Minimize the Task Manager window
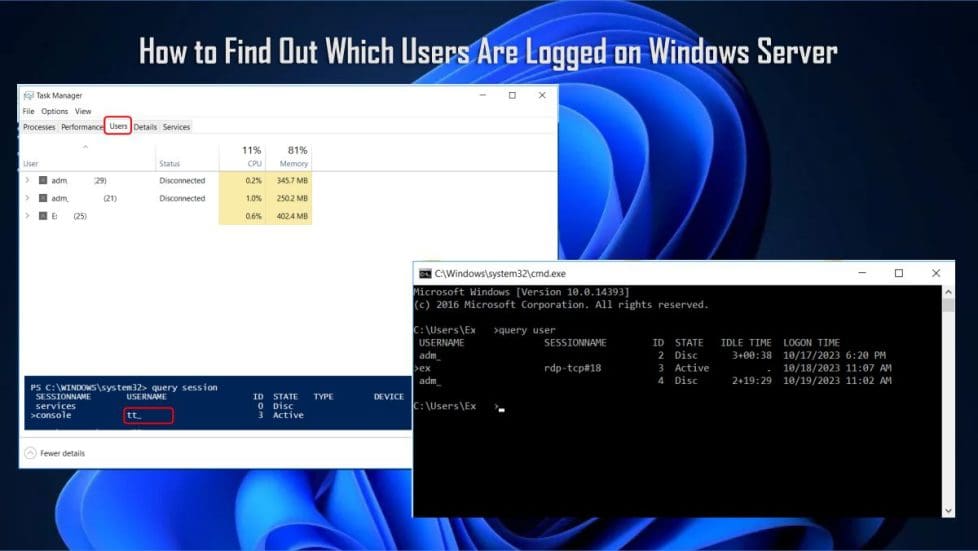This screenshot has width=978, height=551. coord(483,95)
